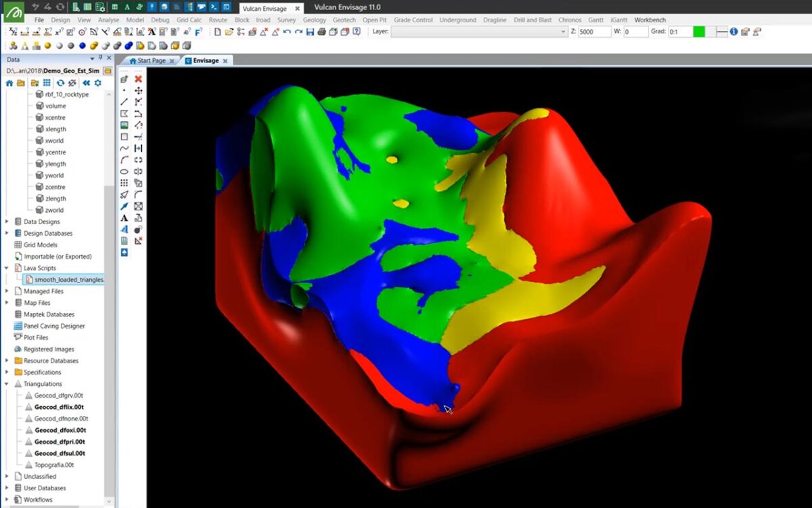The image size is (812, 508).
Task: Click the blue Save icon in the toolbar
Action: click(310, 32)
